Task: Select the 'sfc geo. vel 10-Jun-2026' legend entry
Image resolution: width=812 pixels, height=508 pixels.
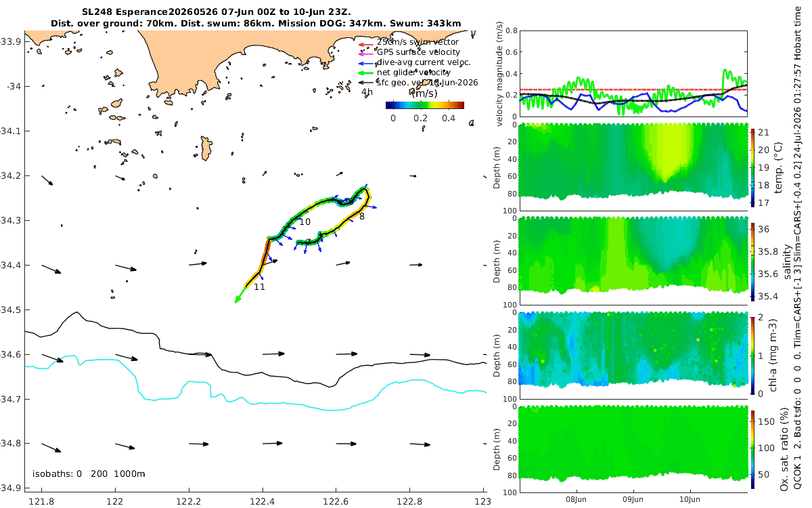Action: [428, 83]
